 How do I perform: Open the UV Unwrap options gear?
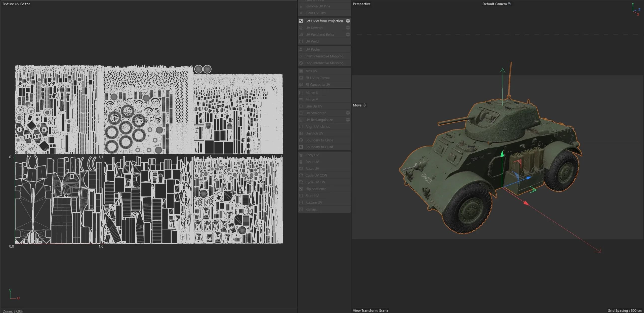pyautogui.click(x=348, y=28)
